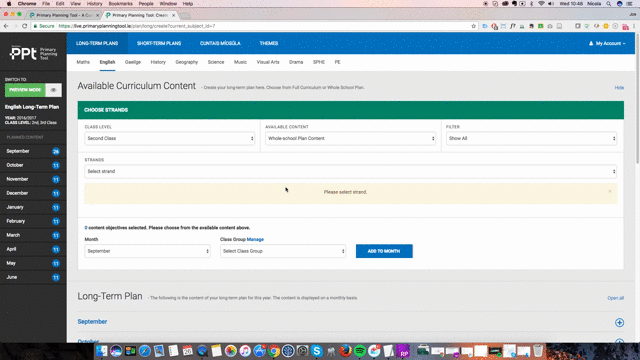Open Photos from the Dock

[231, 351]
